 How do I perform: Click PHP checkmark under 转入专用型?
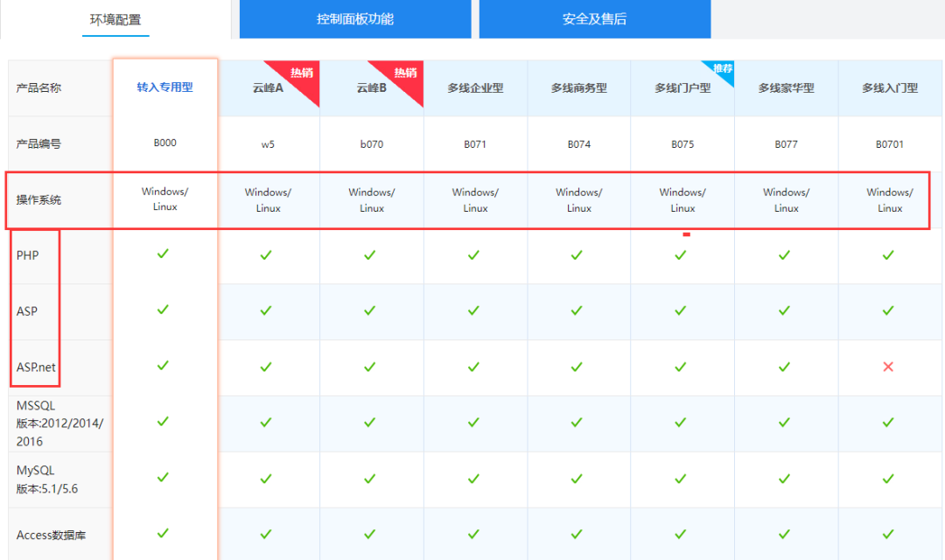pyautogui.click(x=163, y=254)
